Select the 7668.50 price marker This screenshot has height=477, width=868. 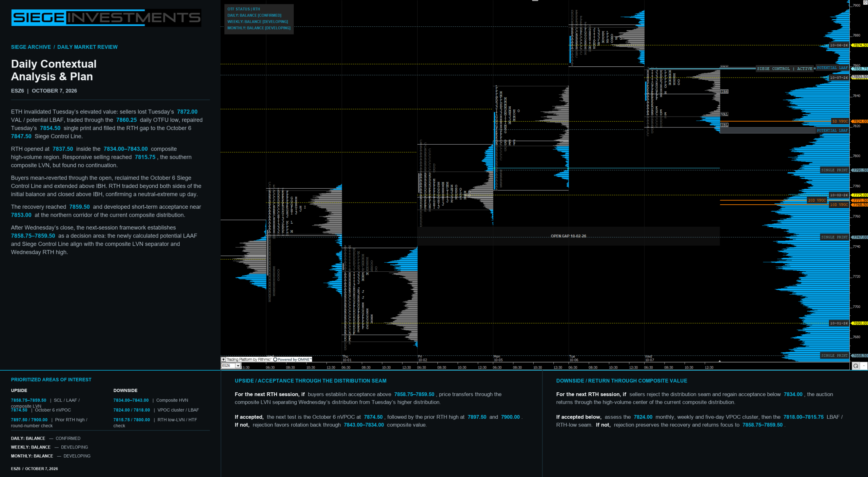pyautogui.click(x=860, y=356)
